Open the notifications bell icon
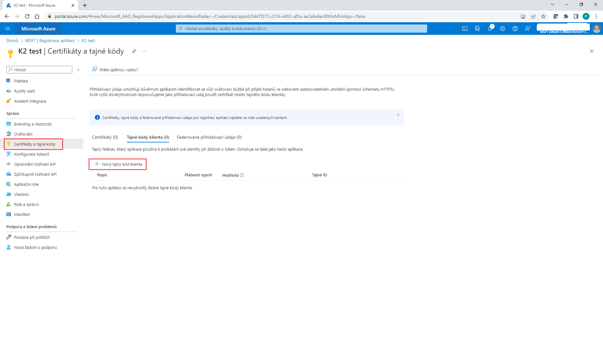 (490, 29)
